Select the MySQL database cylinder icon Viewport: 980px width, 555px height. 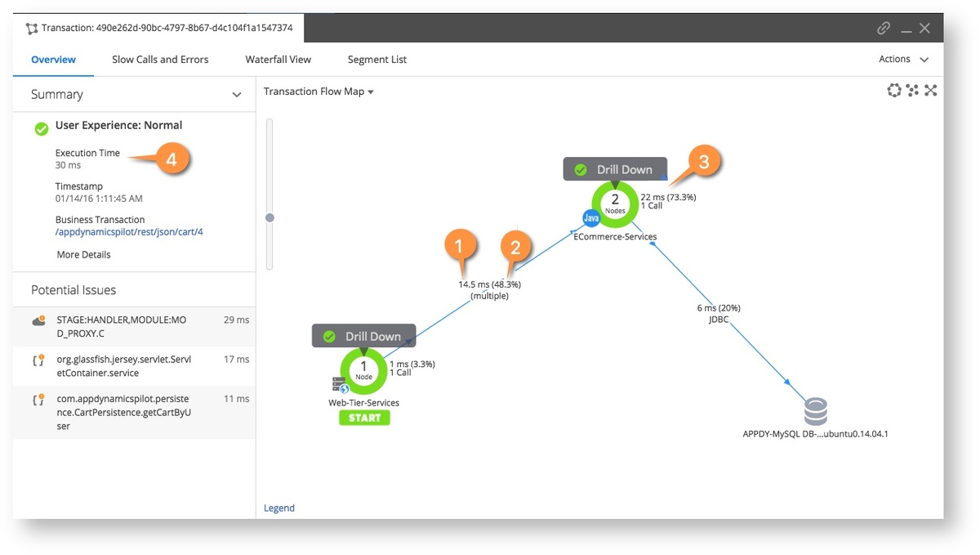pos(815,411)
